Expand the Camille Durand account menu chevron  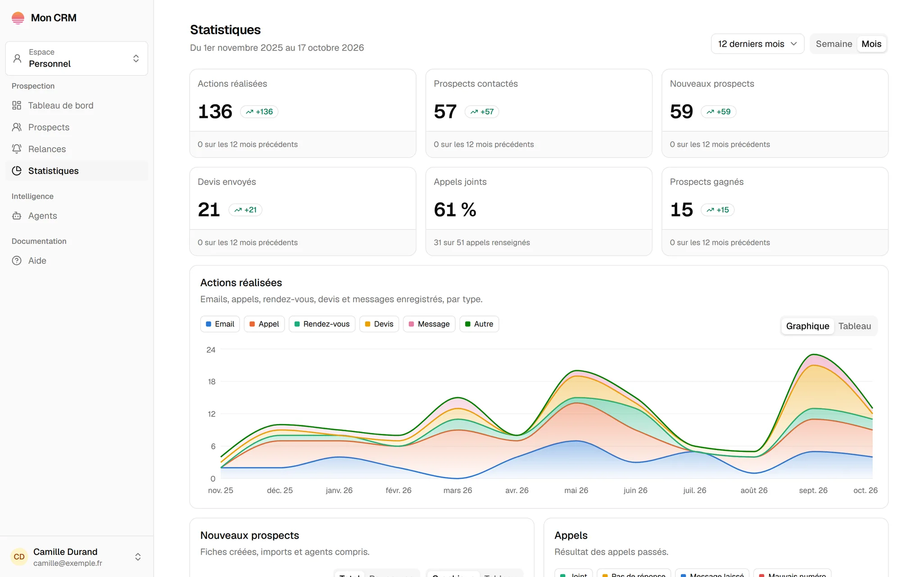point(138,557)
